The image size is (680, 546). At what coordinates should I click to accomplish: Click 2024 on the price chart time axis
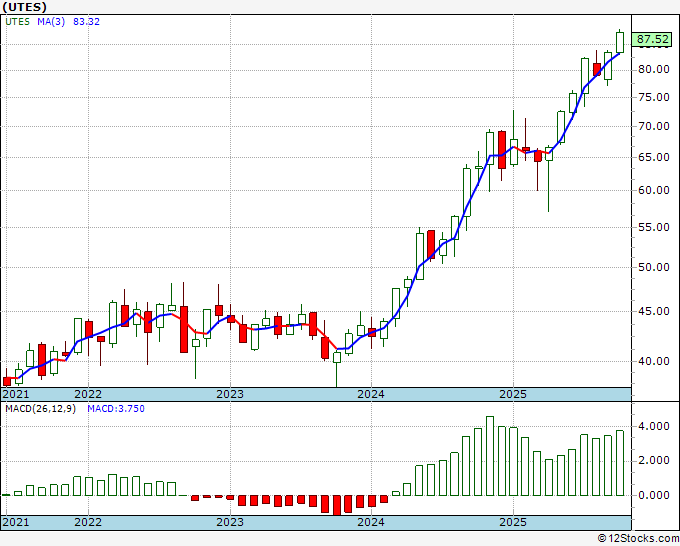coord(371,394)
